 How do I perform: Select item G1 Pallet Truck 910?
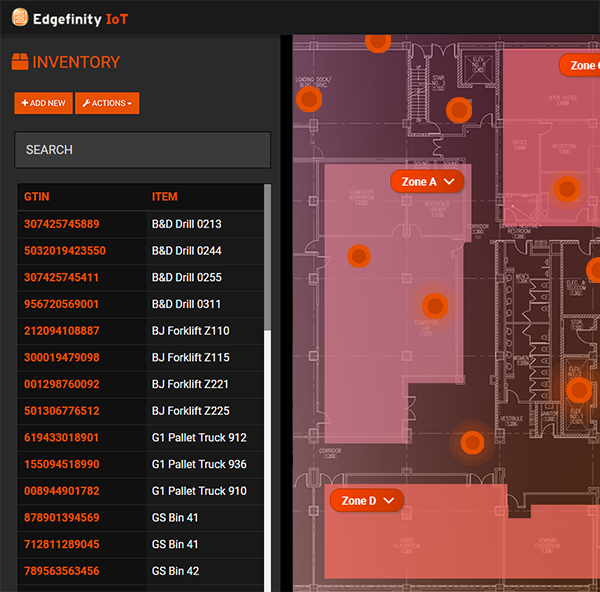pyautogui.click(x=199, y=491)
